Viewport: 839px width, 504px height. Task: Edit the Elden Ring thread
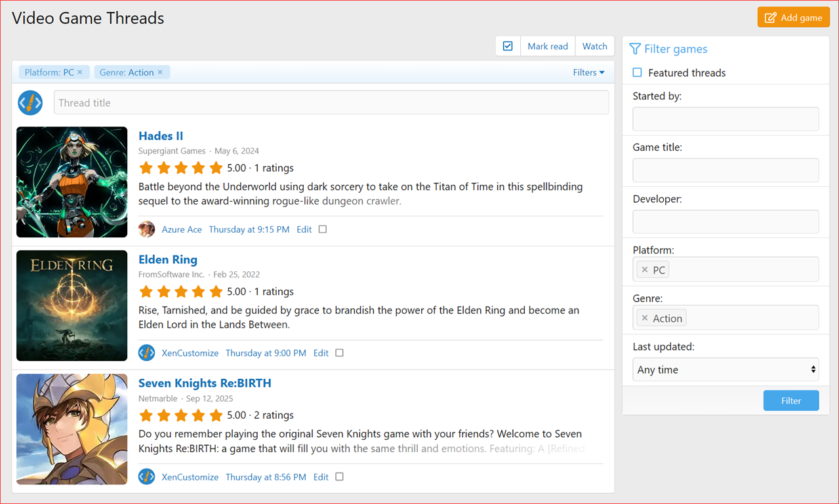pyautogui.click(x=321, y=353)
